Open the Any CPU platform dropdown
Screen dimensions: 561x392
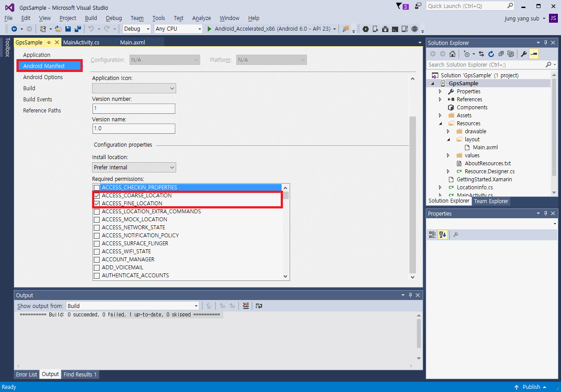coord(178,29)
